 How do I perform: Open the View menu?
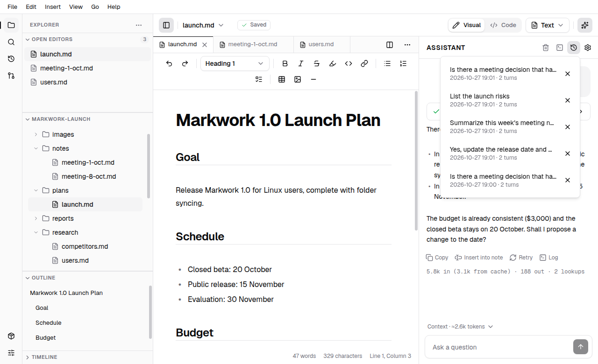[x=76, y=7]
